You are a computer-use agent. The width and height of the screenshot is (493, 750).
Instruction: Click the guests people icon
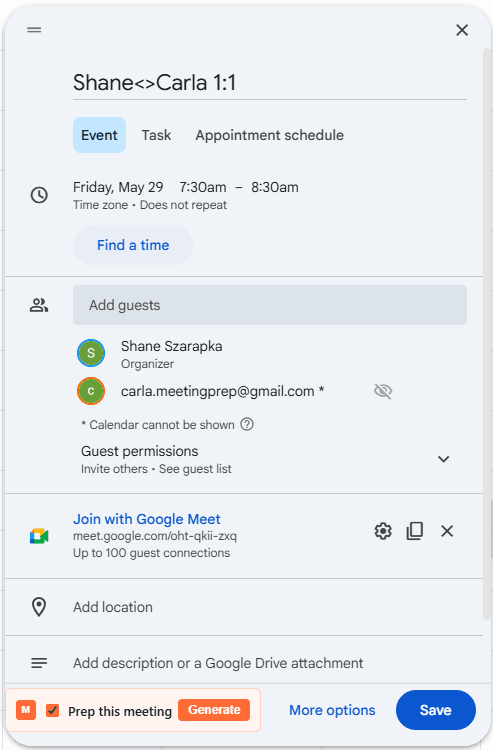point(39,305)
